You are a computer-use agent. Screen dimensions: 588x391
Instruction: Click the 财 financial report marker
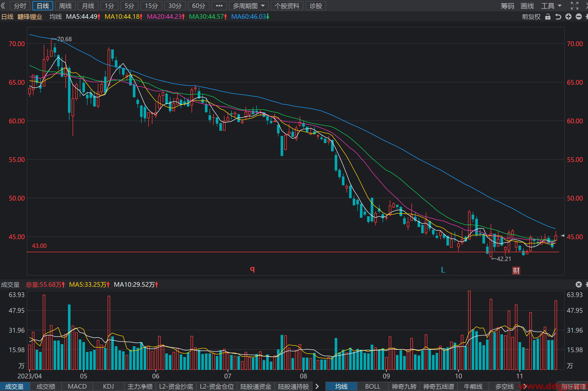point(516,271)
